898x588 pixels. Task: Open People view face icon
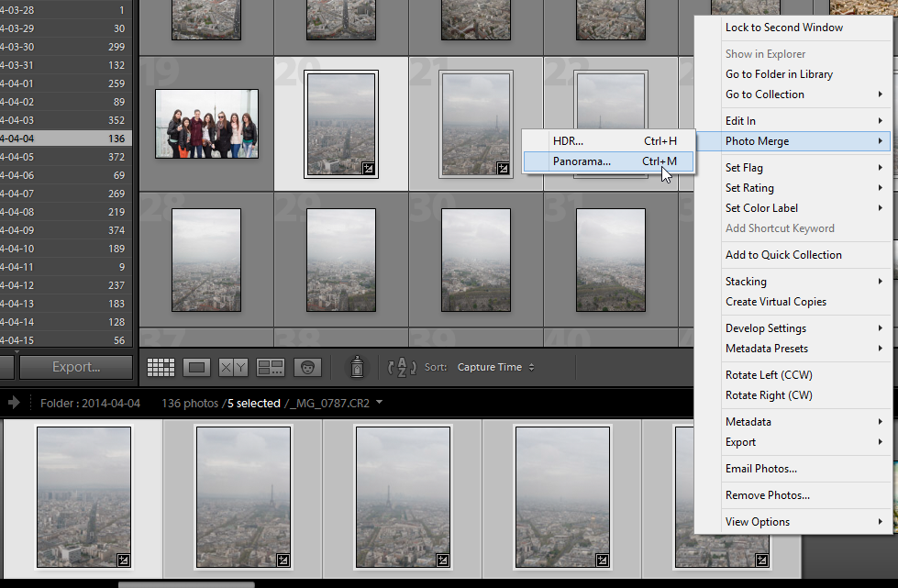307,368
